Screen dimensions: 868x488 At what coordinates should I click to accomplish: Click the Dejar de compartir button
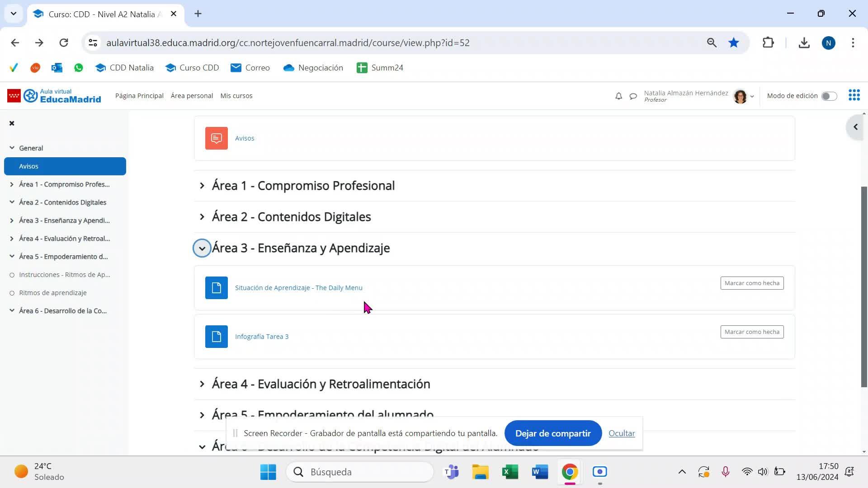(x=552, y=433)
